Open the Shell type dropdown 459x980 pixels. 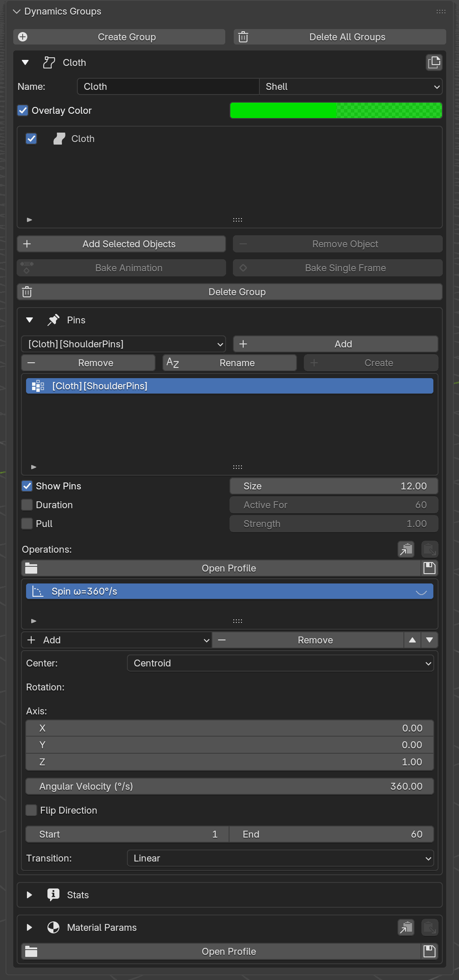[351, 86]
